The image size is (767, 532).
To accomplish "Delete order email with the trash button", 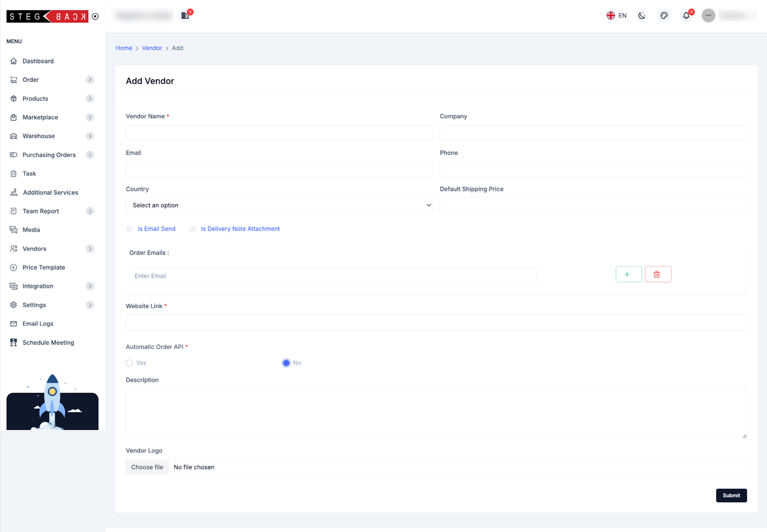I will click(x=658, y=274).
